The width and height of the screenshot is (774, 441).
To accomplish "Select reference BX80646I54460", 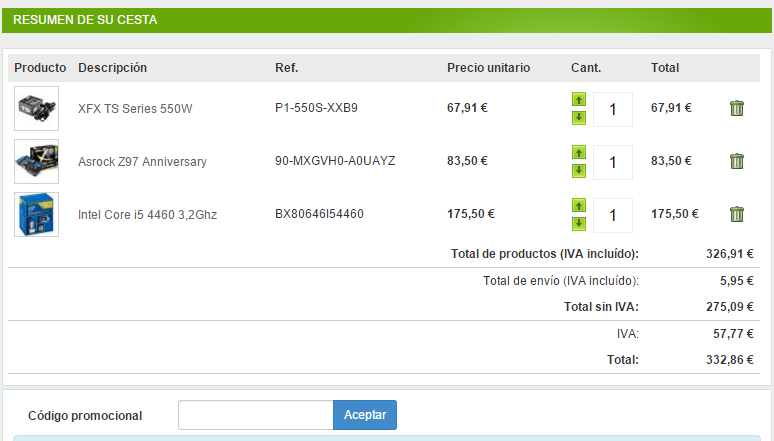I will [319, 213].
